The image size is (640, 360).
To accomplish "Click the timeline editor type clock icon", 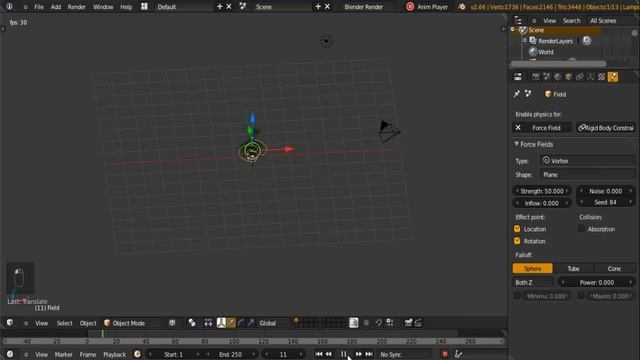I will point(10,354).
